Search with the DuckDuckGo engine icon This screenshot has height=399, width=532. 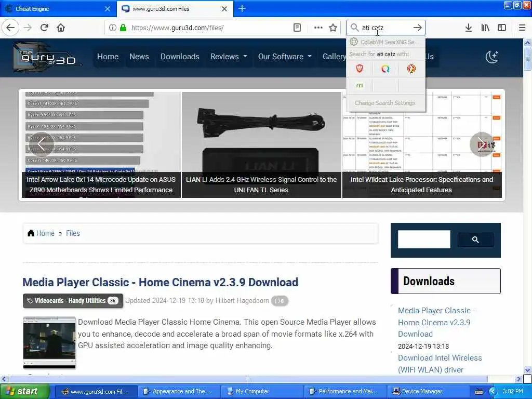point(411,69)
